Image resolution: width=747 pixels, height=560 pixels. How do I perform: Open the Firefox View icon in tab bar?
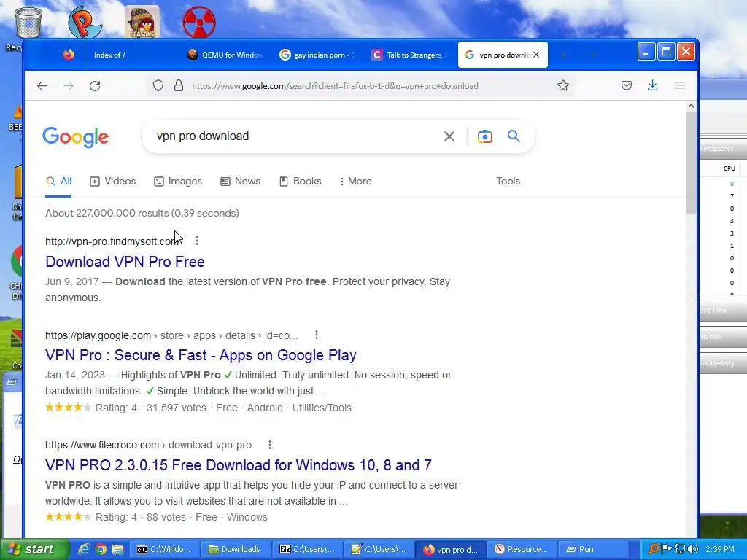click(x=69, y=55)
